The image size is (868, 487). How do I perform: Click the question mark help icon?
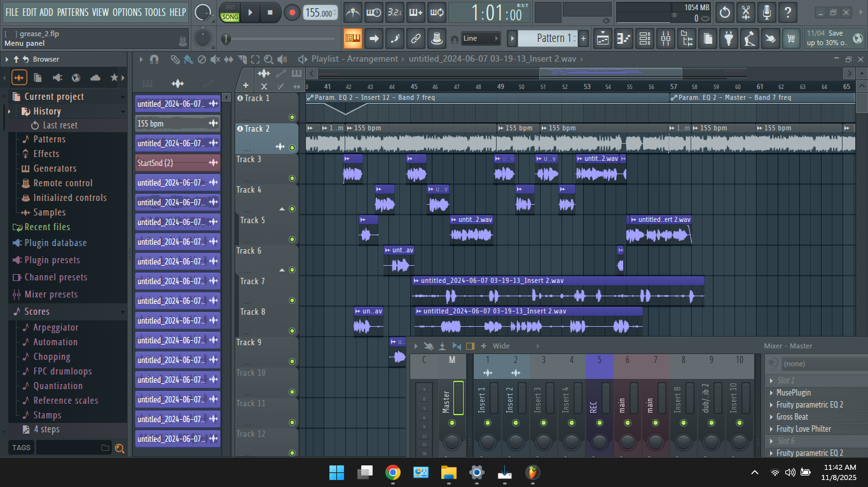click(x=788, y=12)
